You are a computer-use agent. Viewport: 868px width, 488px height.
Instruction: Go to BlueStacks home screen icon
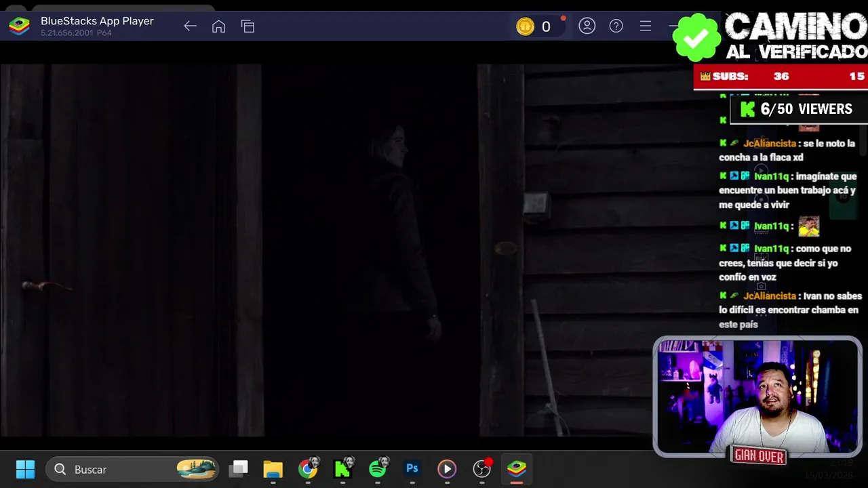pos(218,26)
